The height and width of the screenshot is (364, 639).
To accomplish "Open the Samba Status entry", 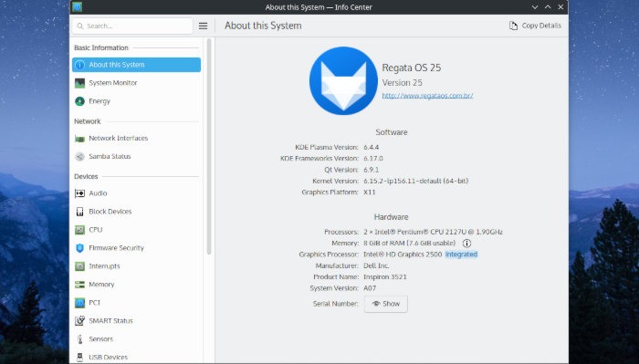I will [136, 156].
